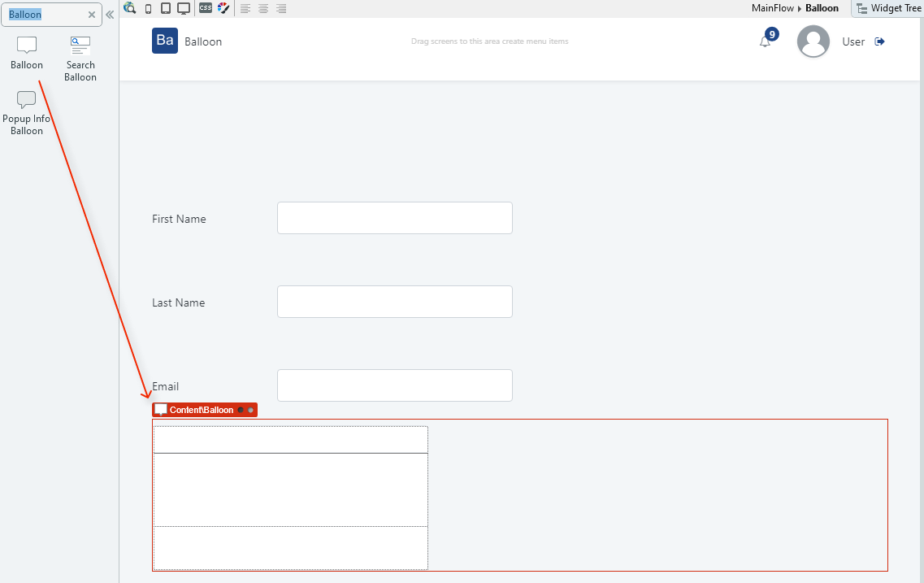The image size is (924, 583).
Task: Select the Search Balloon widget
Action: pyautogui.click(x=80, y=57)
